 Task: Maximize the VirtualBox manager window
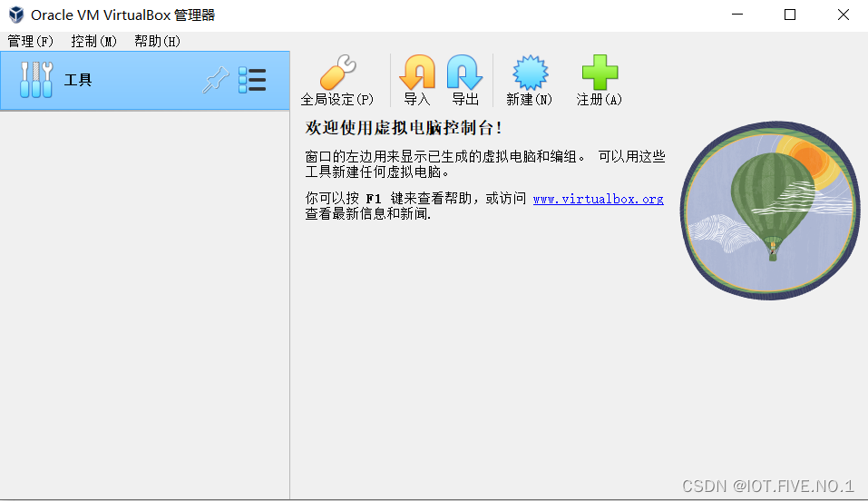click(790, 15)
